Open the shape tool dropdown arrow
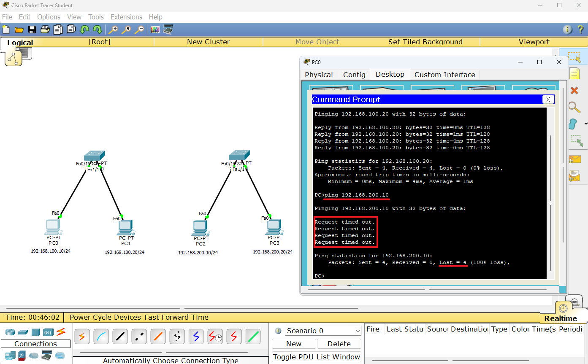Screen dimensions: 588x364 point(585,124)
